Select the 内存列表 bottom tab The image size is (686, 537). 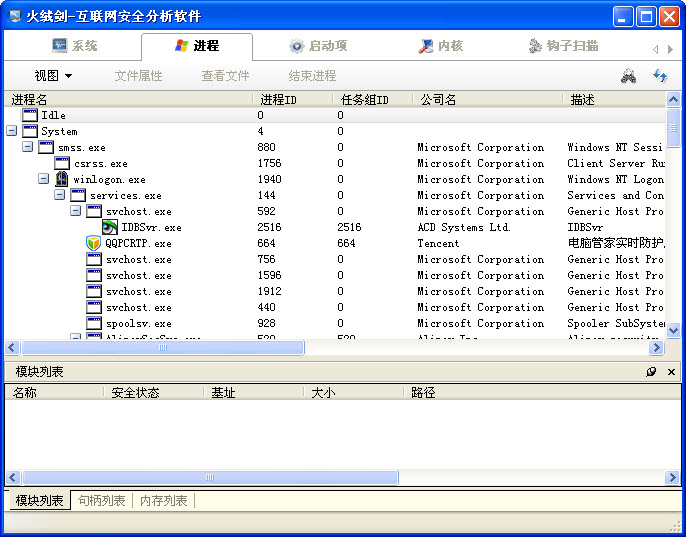[x=164, y=500]
